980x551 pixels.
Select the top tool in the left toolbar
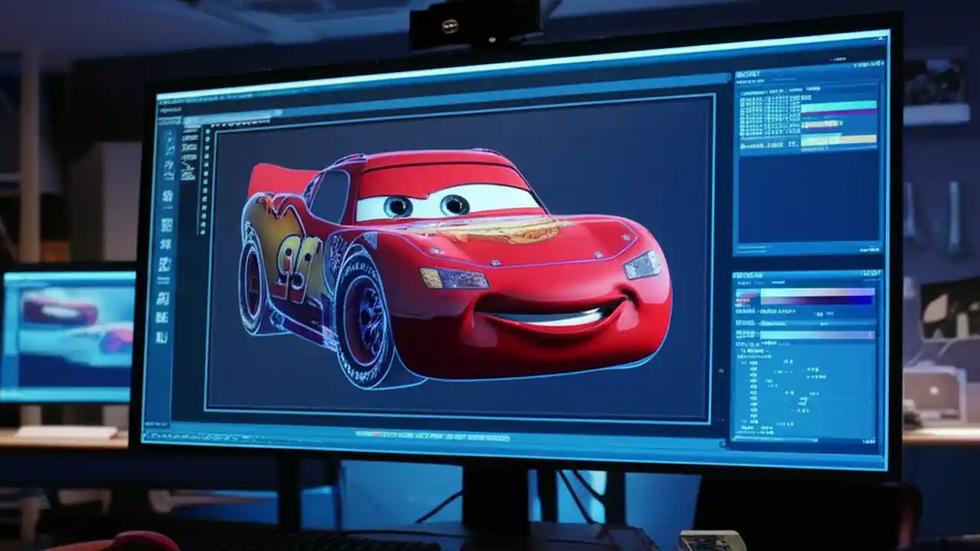coord(165,134)
